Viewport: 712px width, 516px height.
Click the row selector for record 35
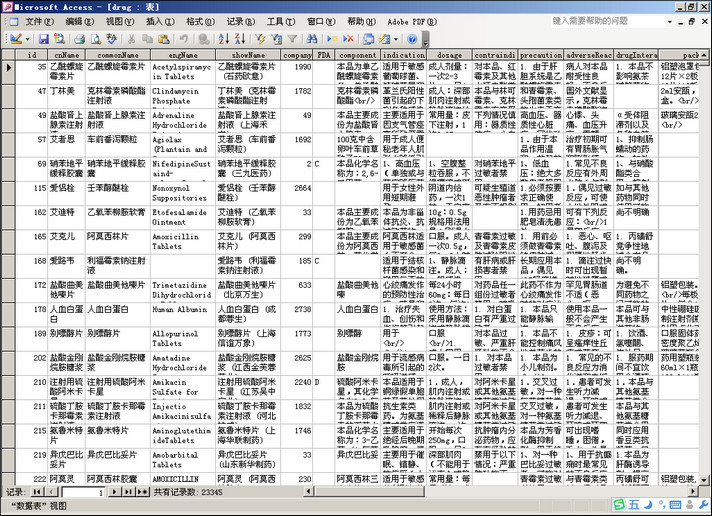pos(8,72)
